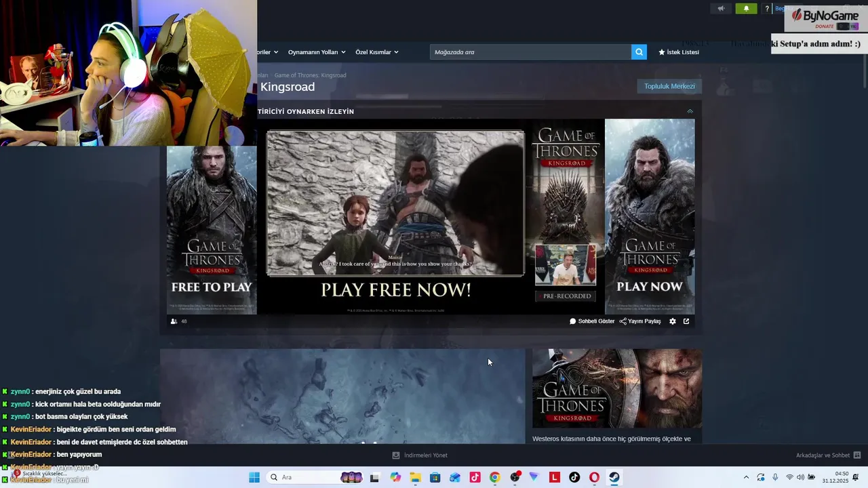This screenshot has height=488, width=868.
Task: Pop out the broadcast in new window
Action: click(686, 321)
